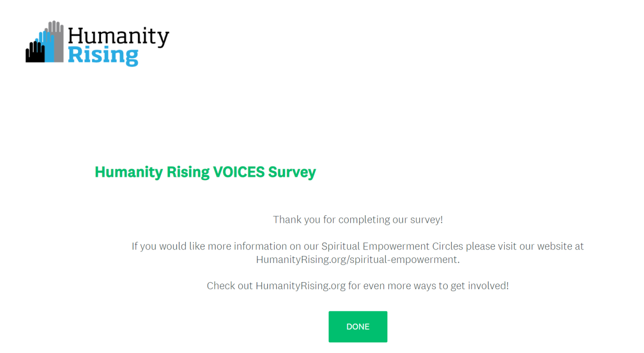This screenshot has height=353, width=644.
Task: Click the word Survey in the green heading
Action: coord(292,172)
